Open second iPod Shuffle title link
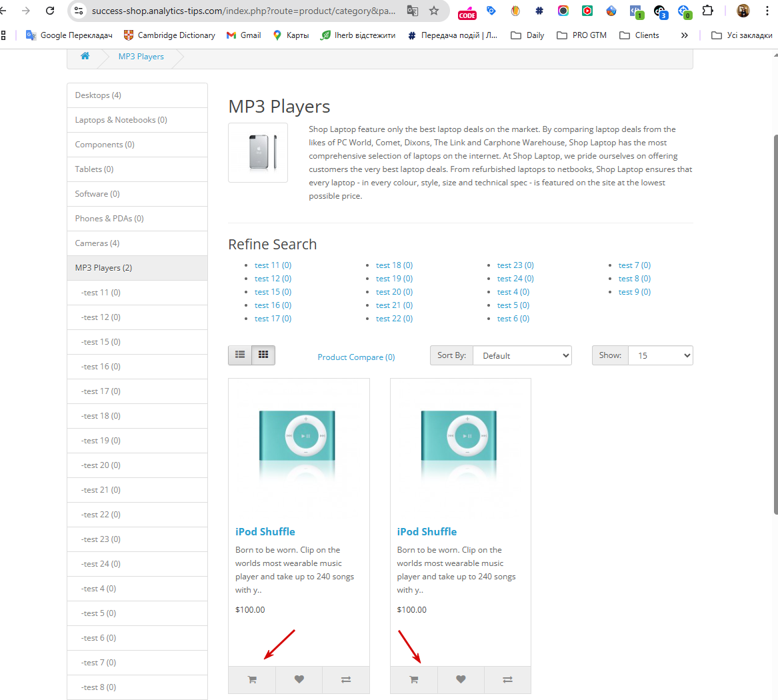The width and height of the screenshot is (778, 700). click(427, 532)
